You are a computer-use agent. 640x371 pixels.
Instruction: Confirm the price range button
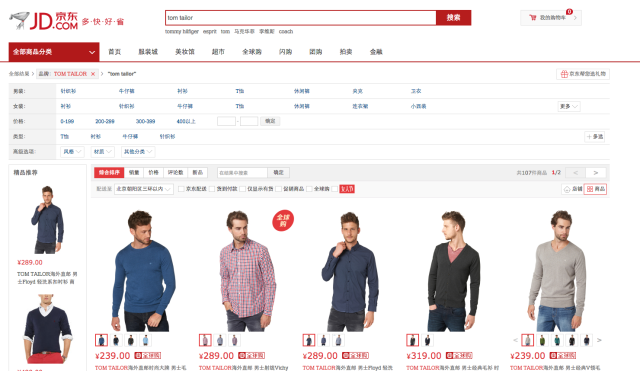270,121
